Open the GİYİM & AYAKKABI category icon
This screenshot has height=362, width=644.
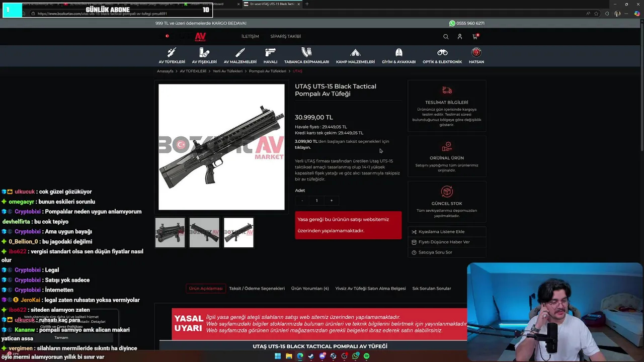pos(398,52)
